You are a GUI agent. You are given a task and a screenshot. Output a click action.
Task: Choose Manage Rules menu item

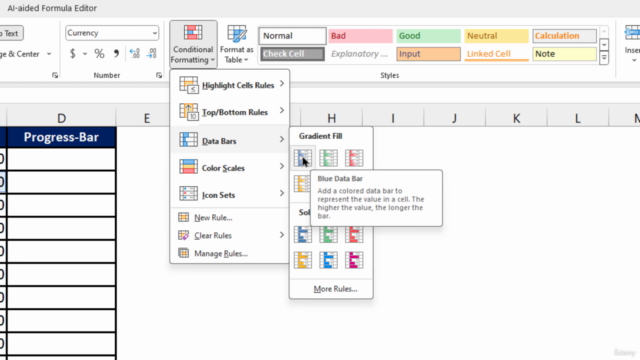click(230, 253)
